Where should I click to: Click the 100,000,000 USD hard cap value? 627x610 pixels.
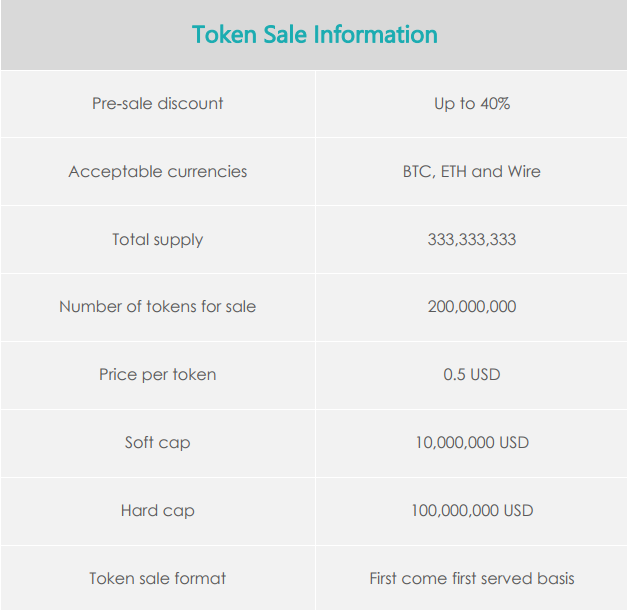(x=471, y=511)
